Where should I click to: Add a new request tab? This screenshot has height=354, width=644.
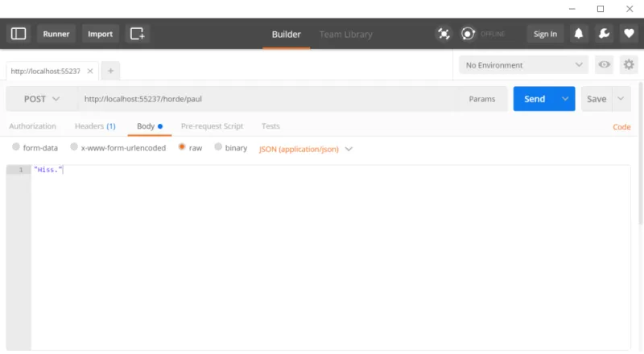click(x=110, y=71)
